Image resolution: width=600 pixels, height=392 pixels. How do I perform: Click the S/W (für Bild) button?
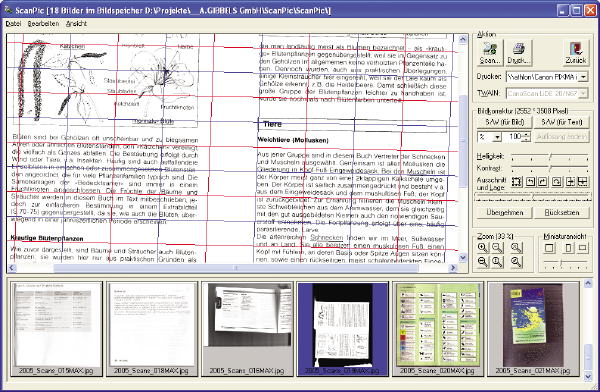[x=504, y=122]
